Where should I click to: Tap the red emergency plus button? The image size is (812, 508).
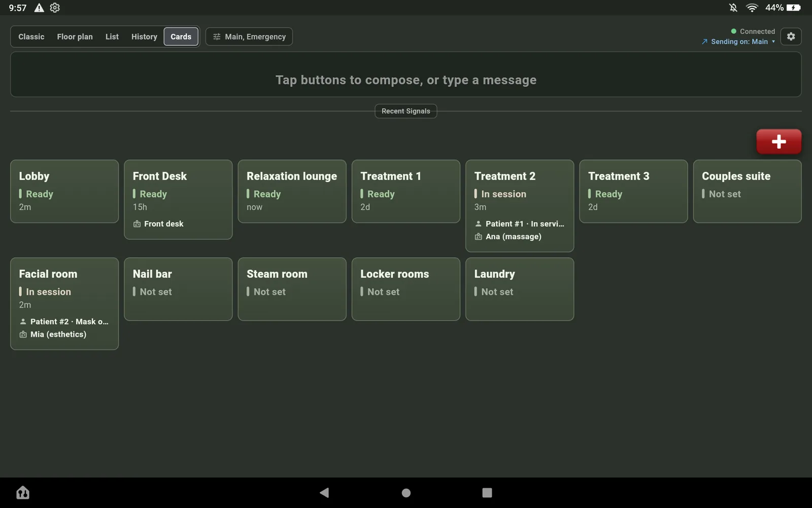[779, 141]
